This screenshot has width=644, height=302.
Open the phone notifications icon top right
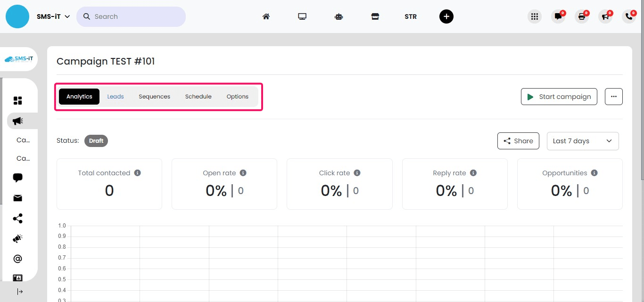[x=629, y=16]
